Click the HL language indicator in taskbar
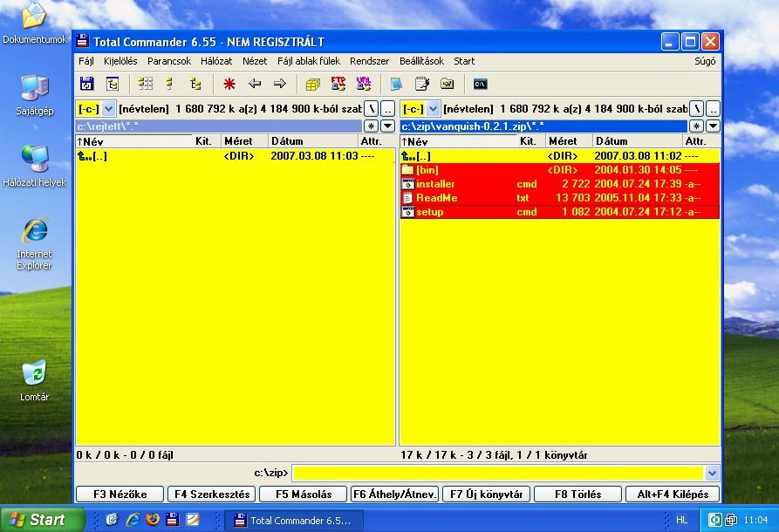This screenshot has height=532, width=779. [681, 520]
